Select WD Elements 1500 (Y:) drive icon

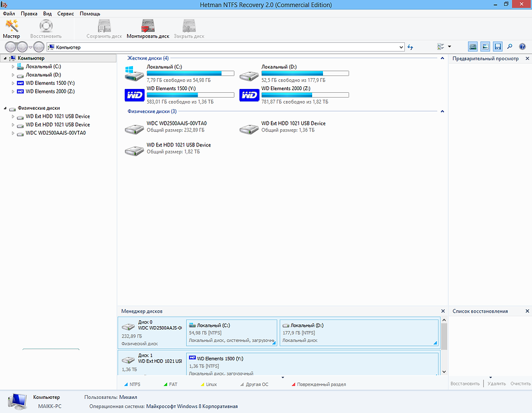[135, 96]
